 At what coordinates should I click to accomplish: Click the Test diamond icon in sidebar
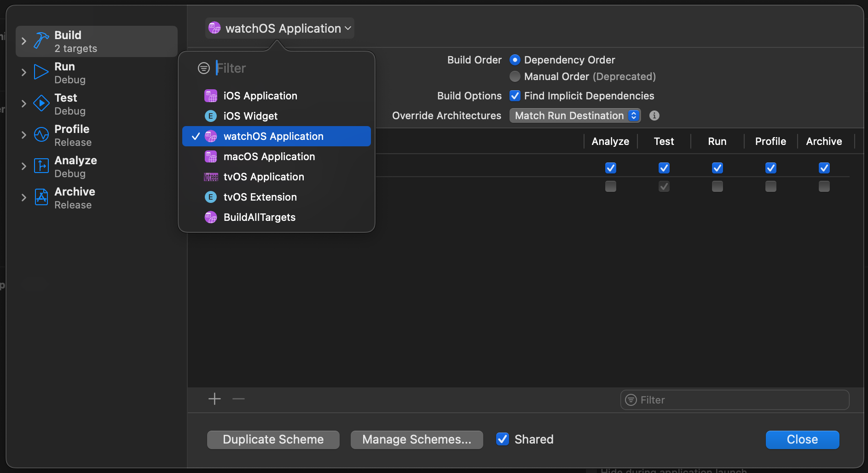pyautogui.click(x=41, y=104)
